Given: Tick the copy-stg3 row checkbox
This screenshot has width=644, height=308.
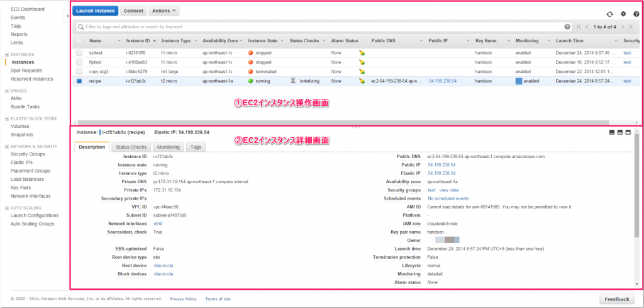Looking at the screenshot, I should pyautogui.click(x=79, y=72).
